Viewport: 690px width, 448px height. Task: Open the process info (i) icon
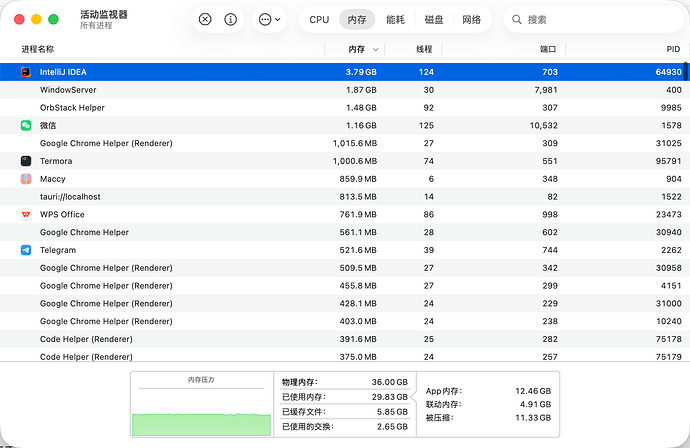pos(231,19)
